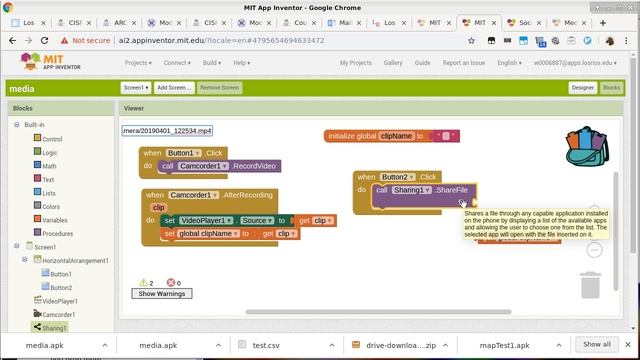The image size is (640, 360).
Task: Open the Connect menu
Action: pos(177,63)
